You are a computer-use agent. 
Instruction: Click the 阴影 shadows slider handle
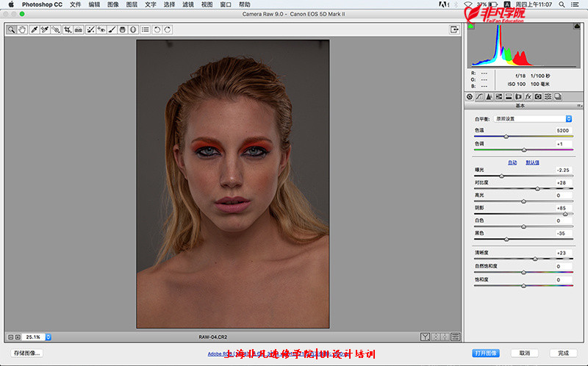pos(565,214)
